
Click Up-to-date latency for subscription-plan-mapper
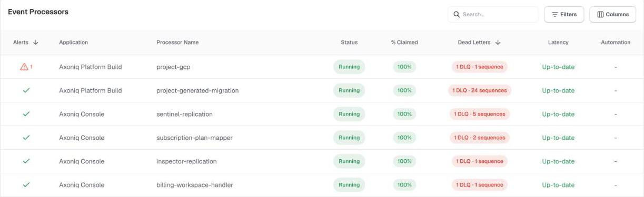(x=558, y=138)
